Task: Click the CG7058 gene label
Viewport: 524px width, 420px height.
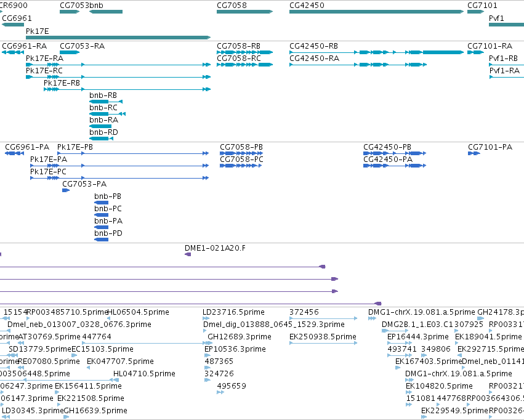Action: pyautogui.click(x=232, y=6)
